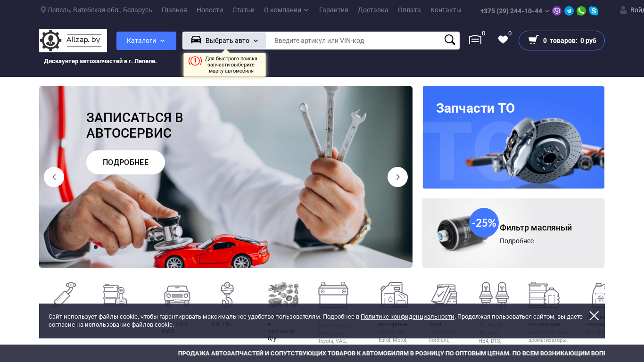Open Viber chat icon

tap(557, 11)
